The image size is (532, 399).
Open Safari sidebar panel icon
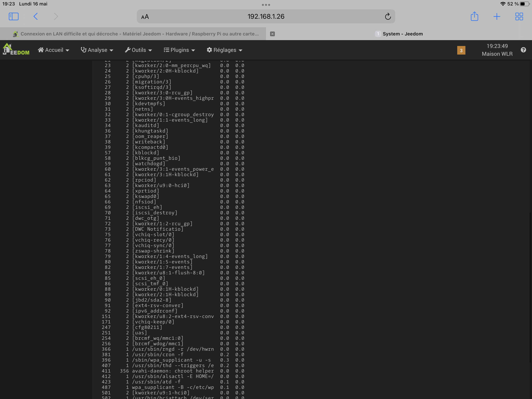(13, 16)
